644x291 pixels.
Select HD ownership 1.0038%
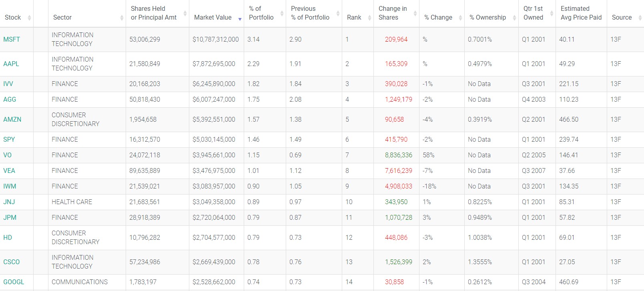tap(480, 238)
